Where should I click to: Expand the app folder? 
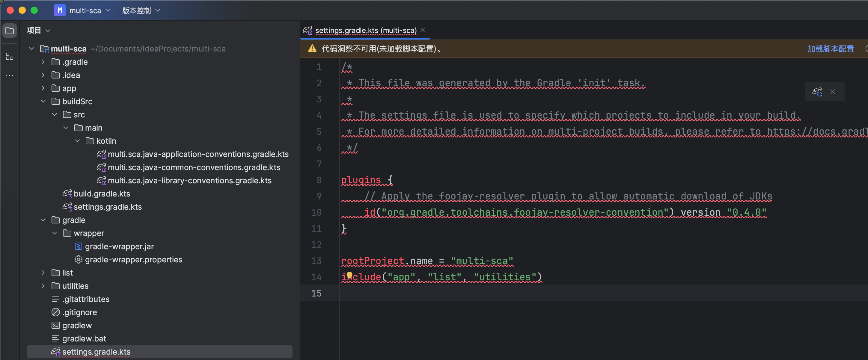click(43, 88)
